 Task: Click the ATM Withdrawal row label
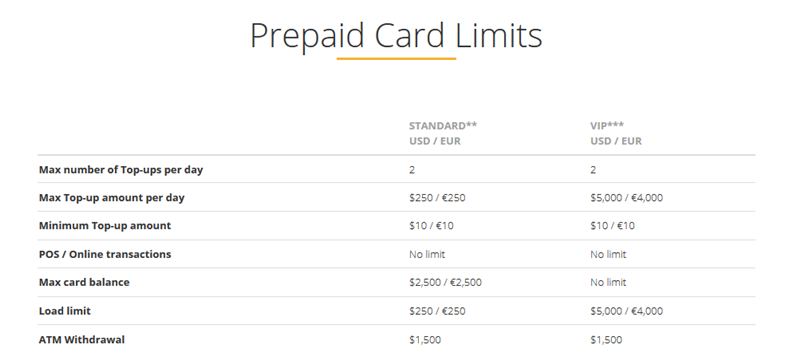click(x=82, y=339)
